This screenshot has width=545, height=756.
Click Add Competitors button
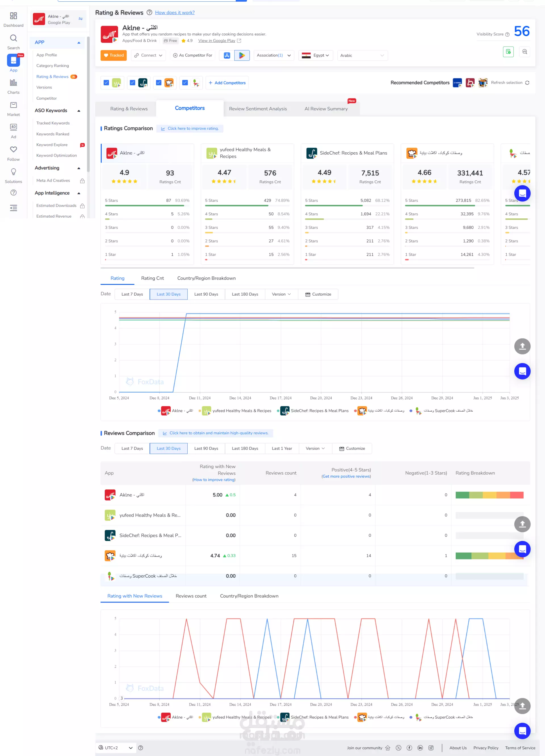tap(227, 83)
